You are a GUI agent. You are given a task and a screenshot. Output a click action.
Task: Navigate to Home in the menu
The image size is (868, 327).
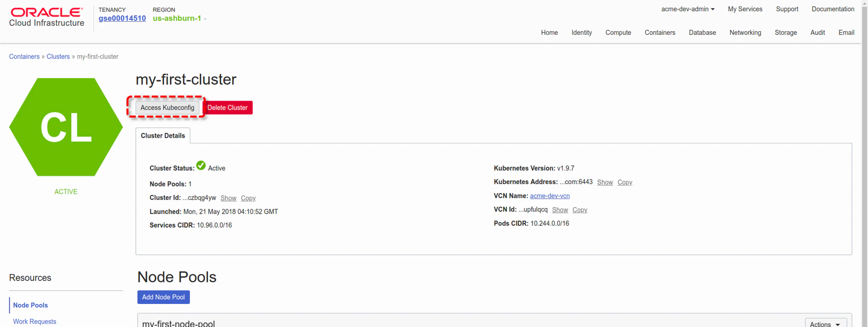[549, 33]
